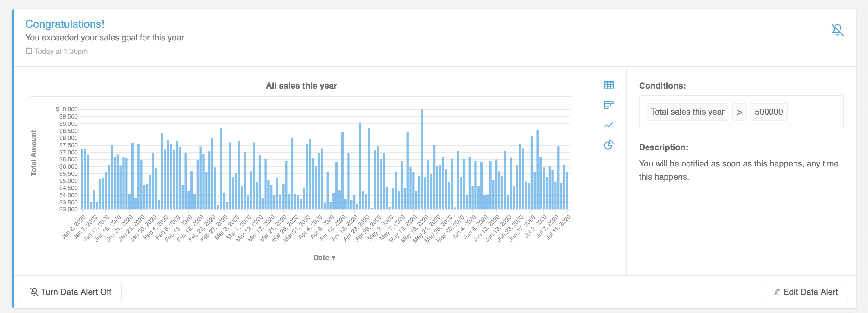
Task: Click the 'Conditions:' heading
Action: coord(662,86)
